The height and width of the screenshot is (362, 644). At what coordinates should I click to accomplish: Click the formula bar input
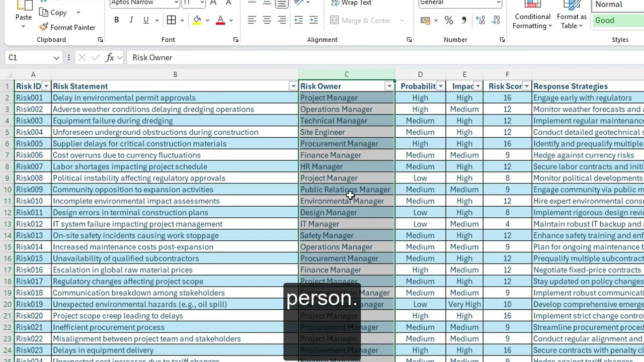coord(385,57)
